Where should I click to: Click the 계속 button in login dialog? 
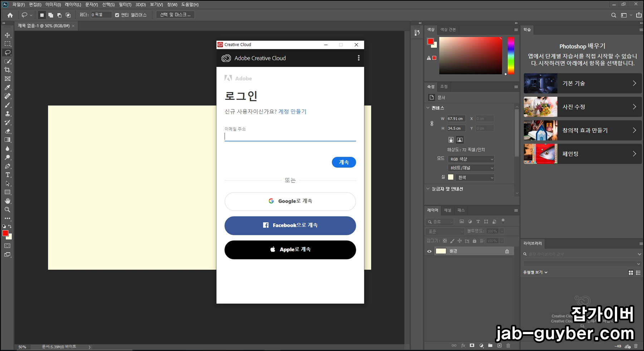(344, 162)
